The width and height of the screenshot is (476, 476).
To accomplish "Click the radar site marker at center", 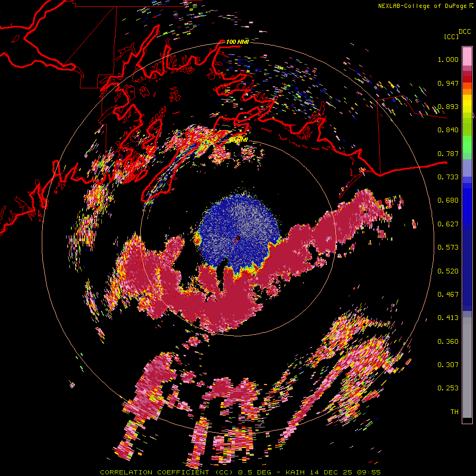I will [237, 240].
